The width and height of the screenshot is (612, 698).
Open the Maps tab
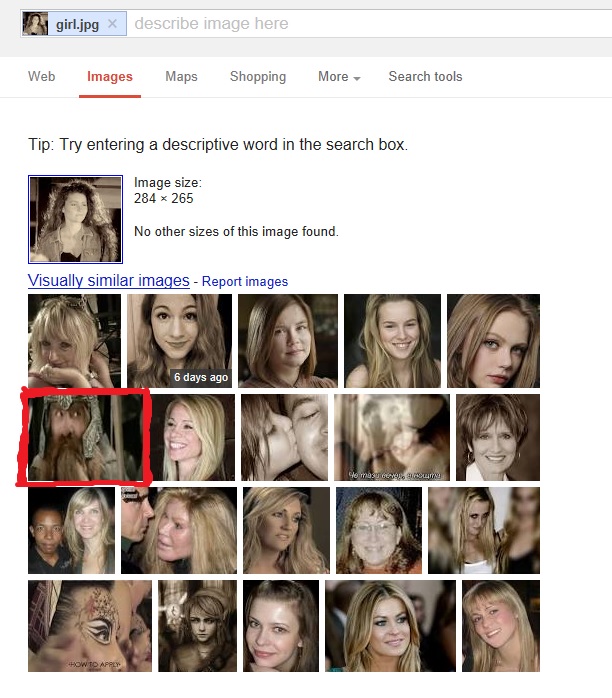181,76
